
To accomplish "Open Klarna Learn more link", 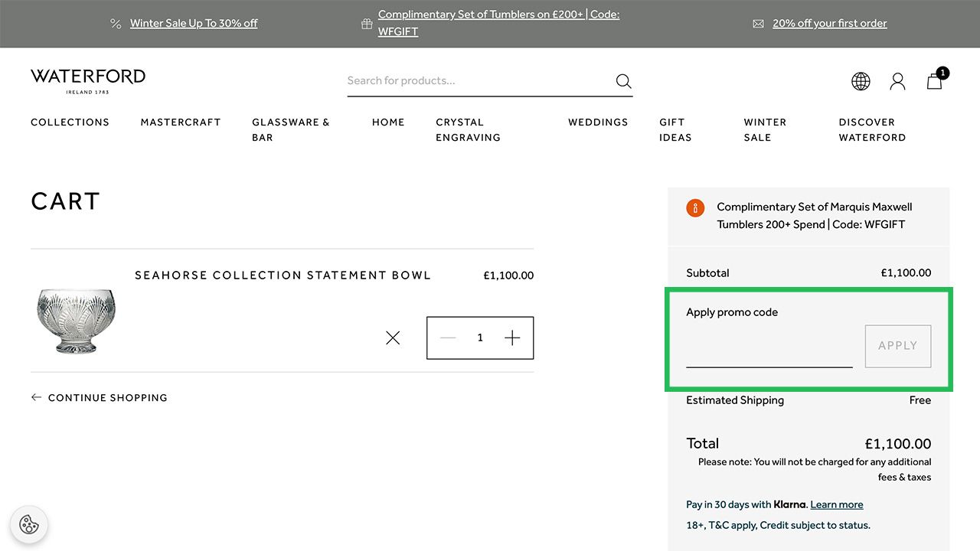I will 836,505.
